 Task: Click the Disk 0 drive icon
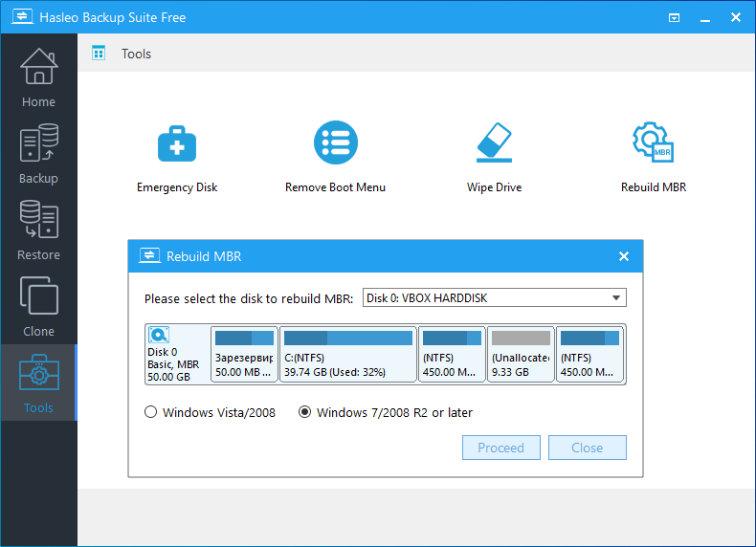point(159,335)
